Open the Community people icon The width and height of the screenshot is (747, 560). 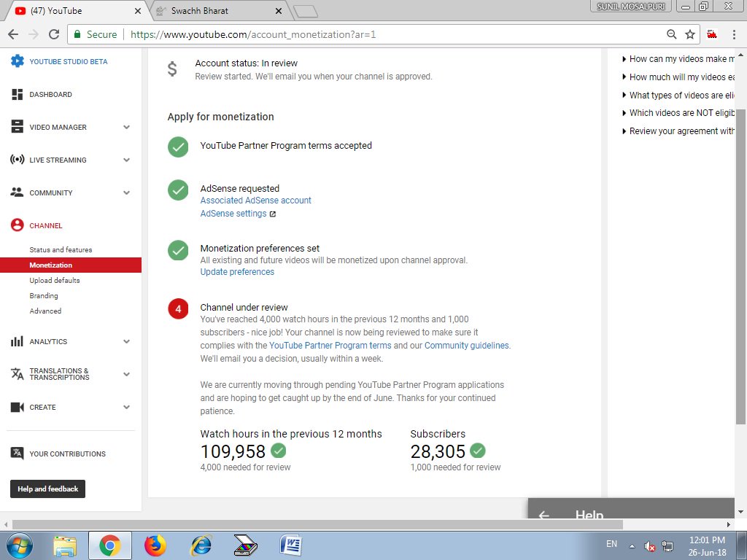(18, 192)
